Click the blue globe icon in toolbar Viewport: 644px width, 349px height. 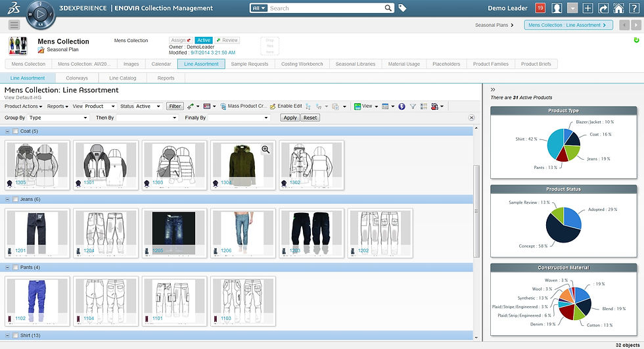coord(402,106)
